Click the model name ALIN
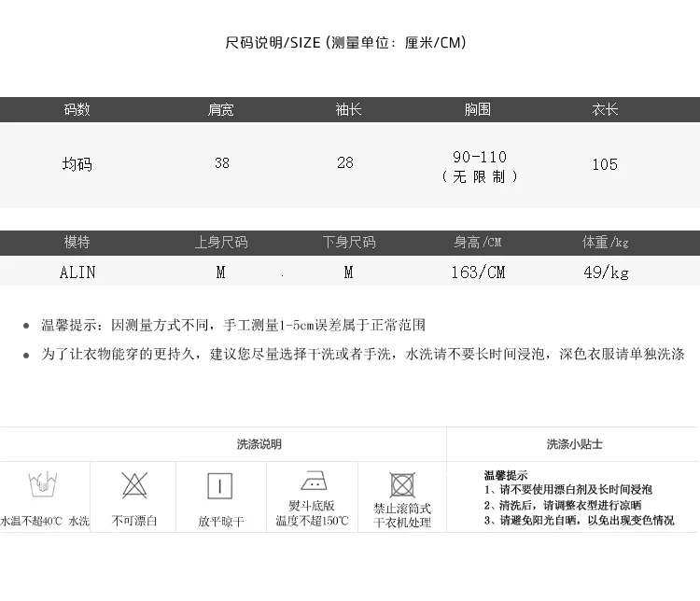This screenshot has height=601, width=700. coord(77,273)
